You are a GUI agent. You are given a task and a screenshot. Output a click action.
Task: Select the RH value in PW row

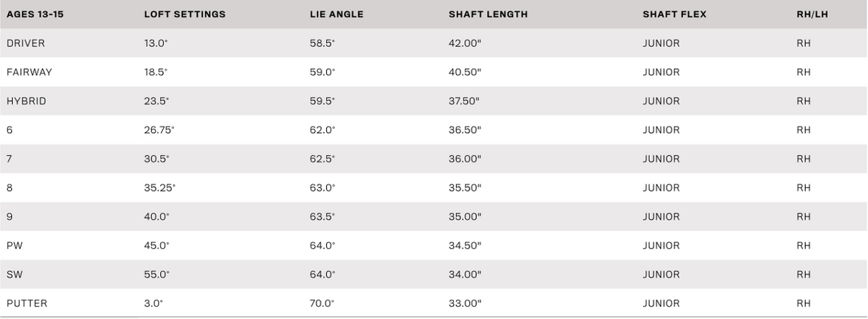click(804, 246)
